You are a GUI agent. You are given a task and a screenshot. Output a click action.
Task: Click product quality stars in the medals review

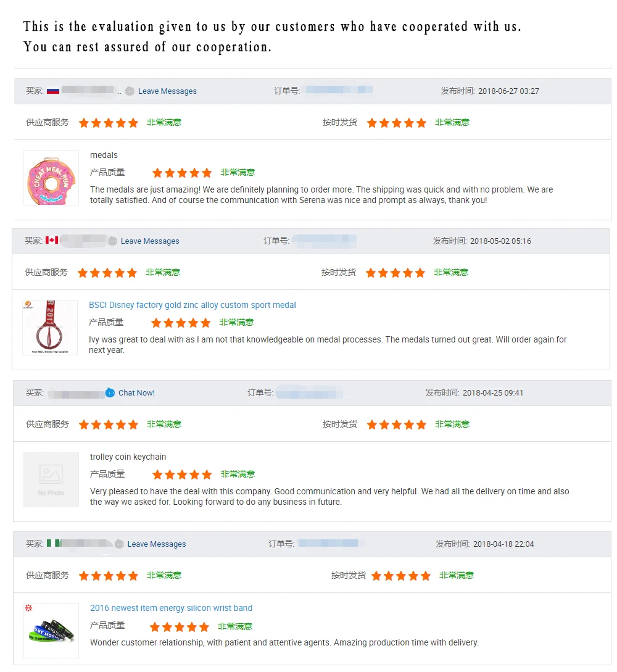(x=182, y=173)
